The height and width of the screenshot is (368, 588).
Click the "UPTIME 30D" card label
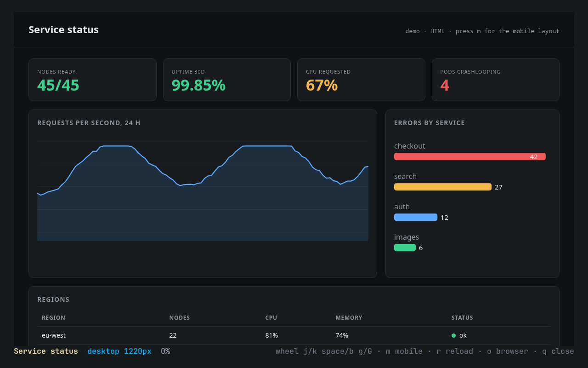188,72
